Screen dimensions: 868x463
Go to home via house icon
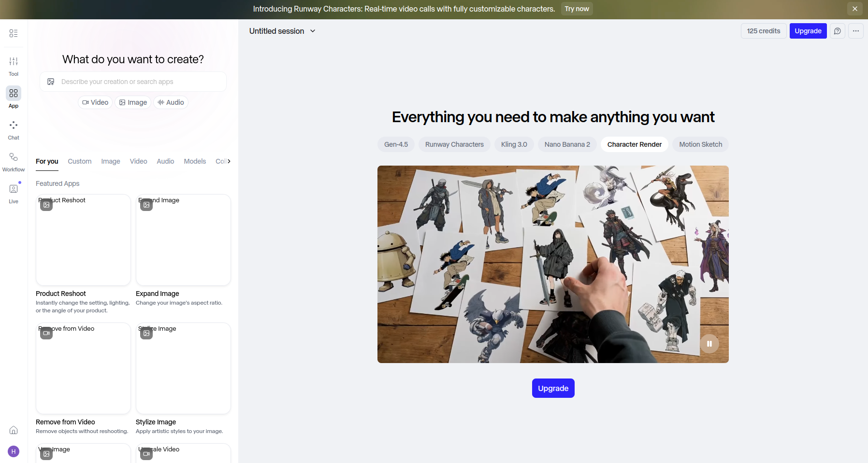[x=14, y=430]
